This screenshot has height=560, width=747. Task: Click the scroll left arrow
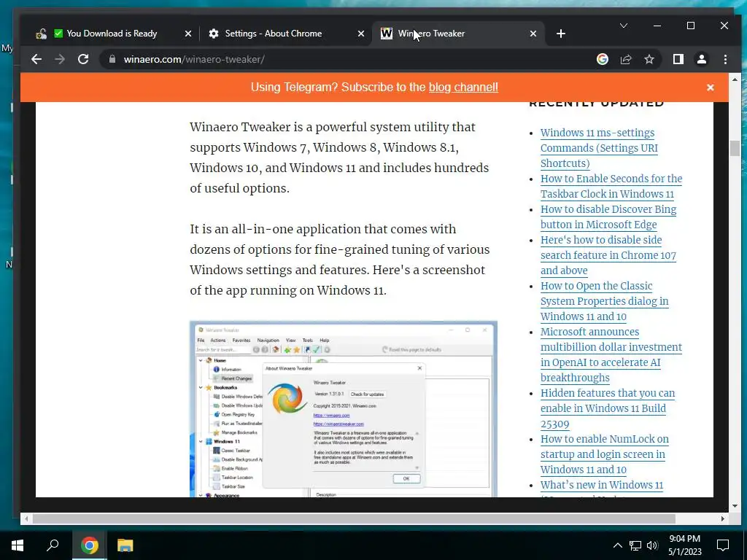click(x=26, y=518)
